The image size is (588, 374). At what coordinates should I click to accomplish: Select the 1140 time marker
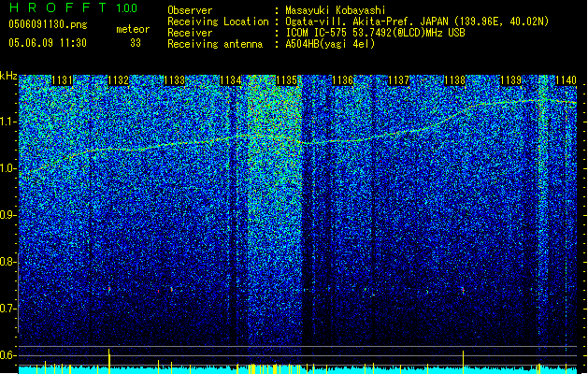[566, 80]
